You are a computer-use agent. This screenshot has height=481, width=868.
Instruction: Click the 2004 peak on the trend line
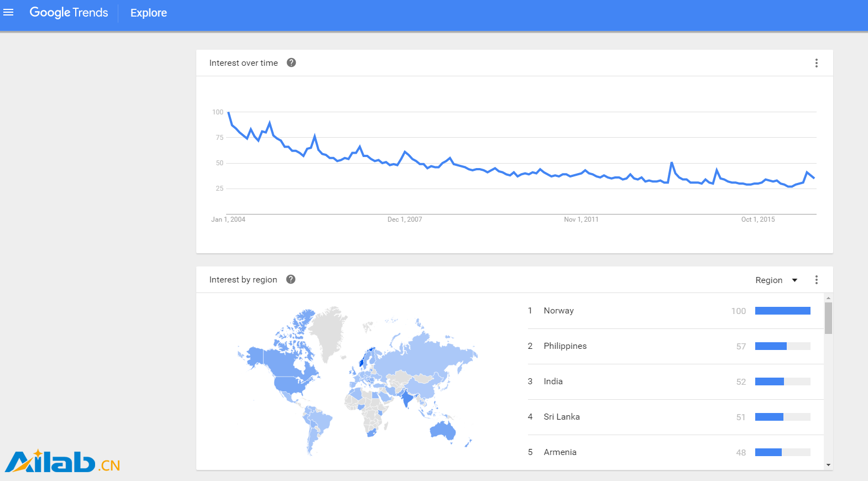click(228, 112)
